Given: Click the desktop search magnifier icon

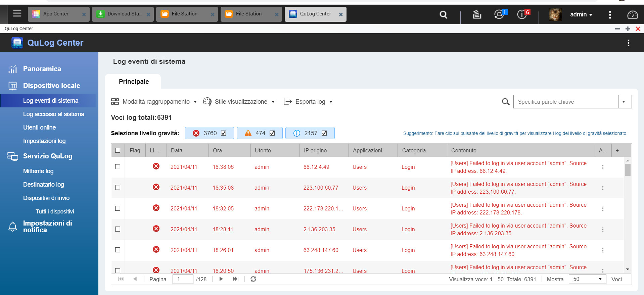Looking at the screenshot, I should [x=443, y=14].
